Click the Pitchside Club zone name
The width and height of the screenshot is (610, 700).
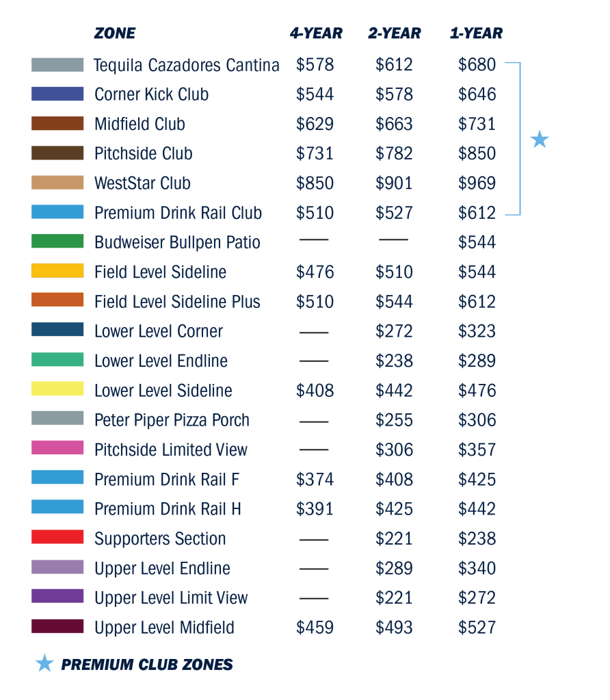click(143, 153)
